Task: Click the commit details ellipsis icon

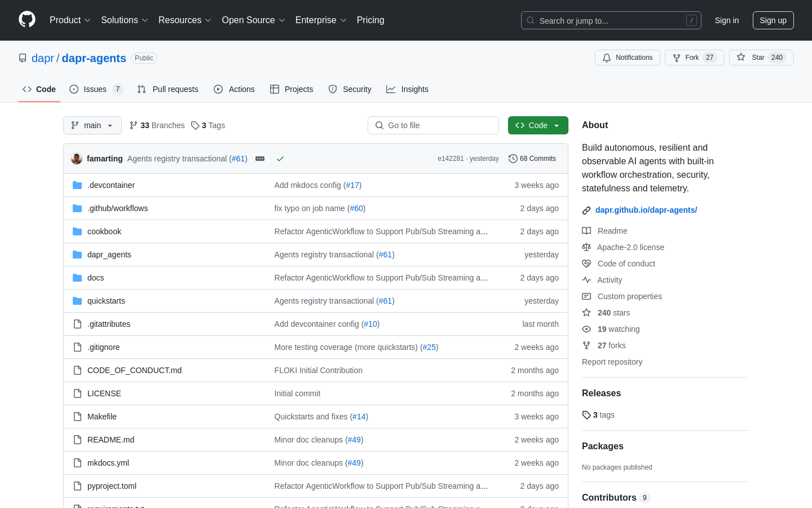Action: (260, 159)
